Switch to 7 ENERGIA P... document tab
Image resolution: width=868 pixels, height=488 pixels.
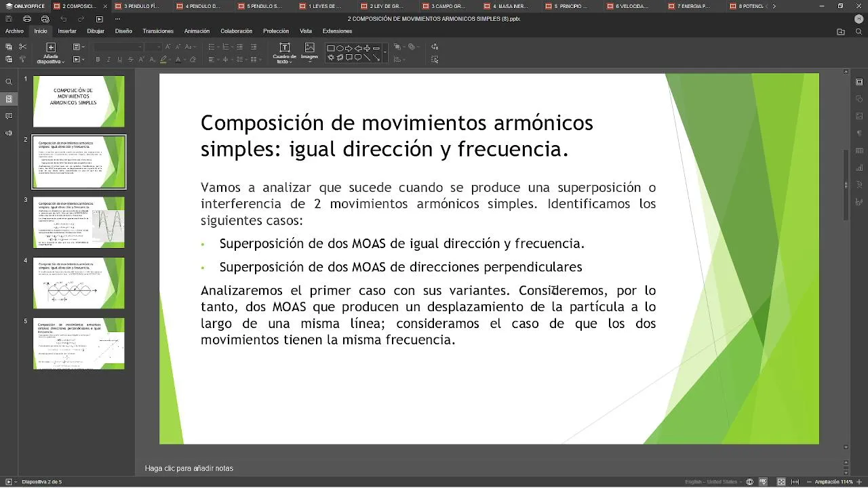693,6
